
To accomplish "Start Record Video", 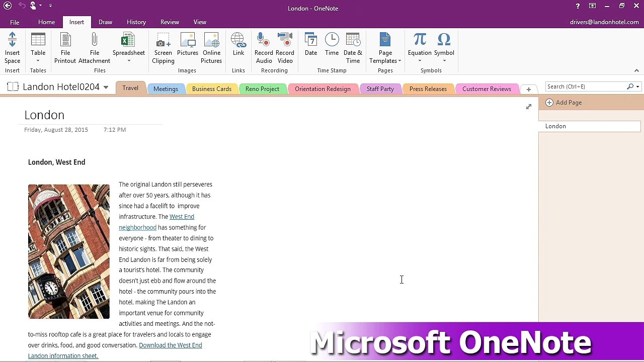I will pos(285,48).
